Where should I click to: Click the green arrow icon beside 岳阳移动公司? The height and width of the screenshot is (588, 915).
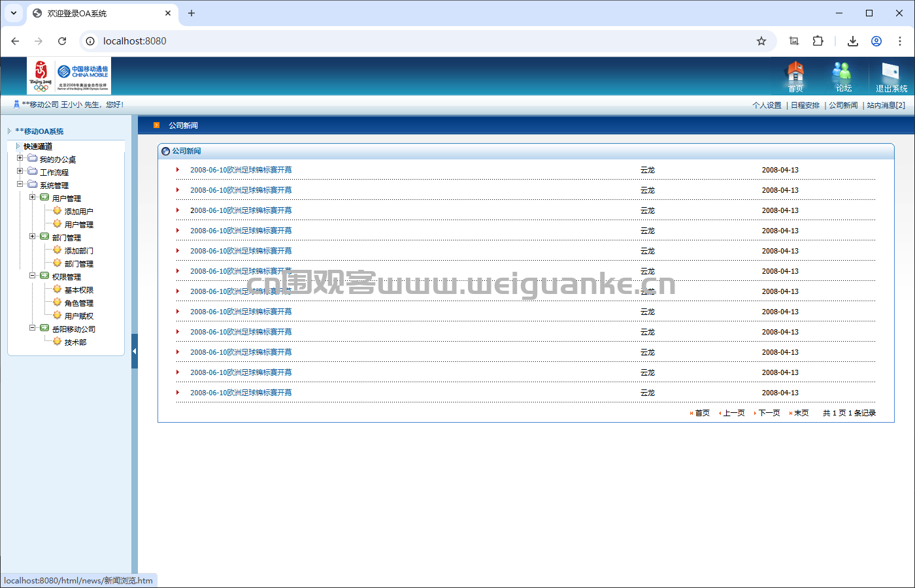44,328
